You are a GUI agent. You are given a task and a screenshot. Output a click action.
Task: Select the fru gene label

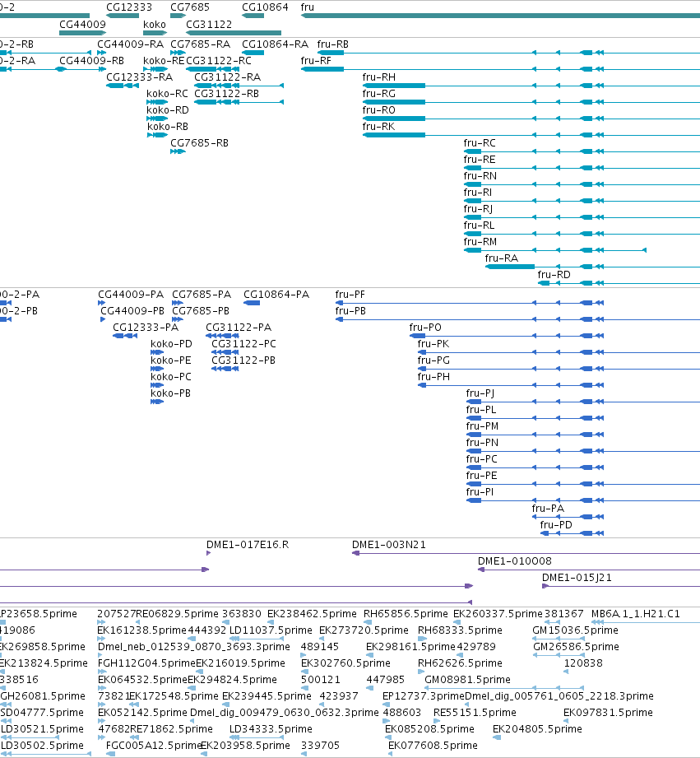tap(308, 7)
